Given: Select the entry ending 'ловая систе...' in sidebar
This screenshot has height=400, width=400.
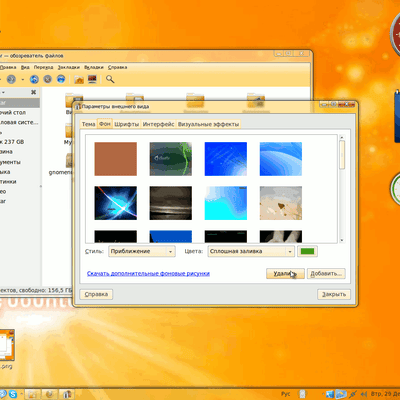Looking at the screenshot, I should pos(19,122).
